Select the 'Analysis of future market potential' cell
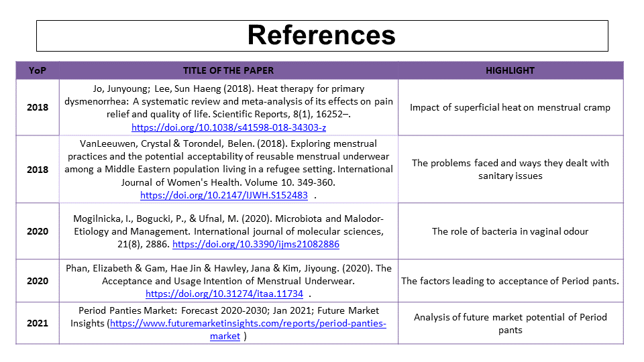644x362 pixels. tap(510, 323)
